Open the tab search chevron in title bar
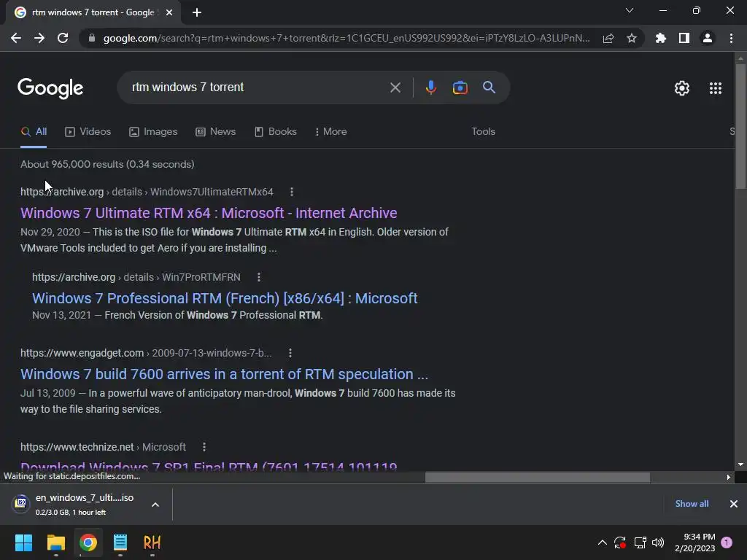 (630, 10)
